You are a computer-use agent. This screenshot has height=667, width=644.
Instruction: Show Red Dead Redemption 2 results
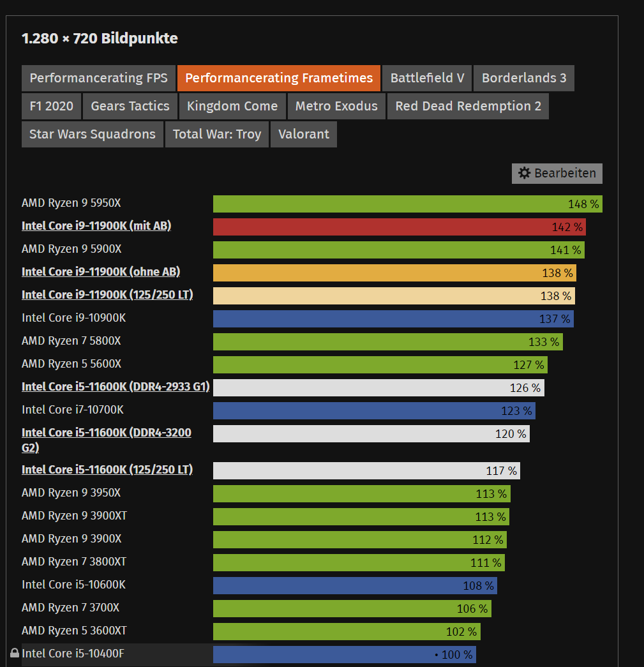pyautogui.click(x=468, y=106)
